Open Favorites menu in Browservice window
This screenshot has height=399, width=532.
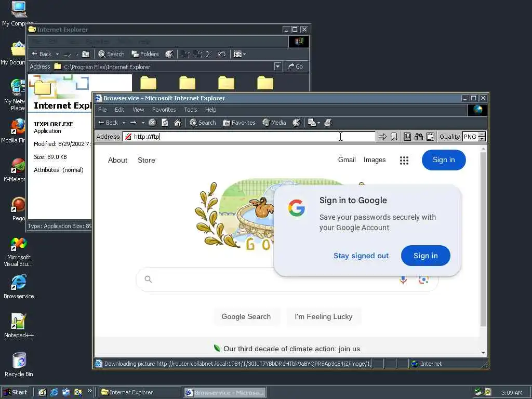coord(164,110)
